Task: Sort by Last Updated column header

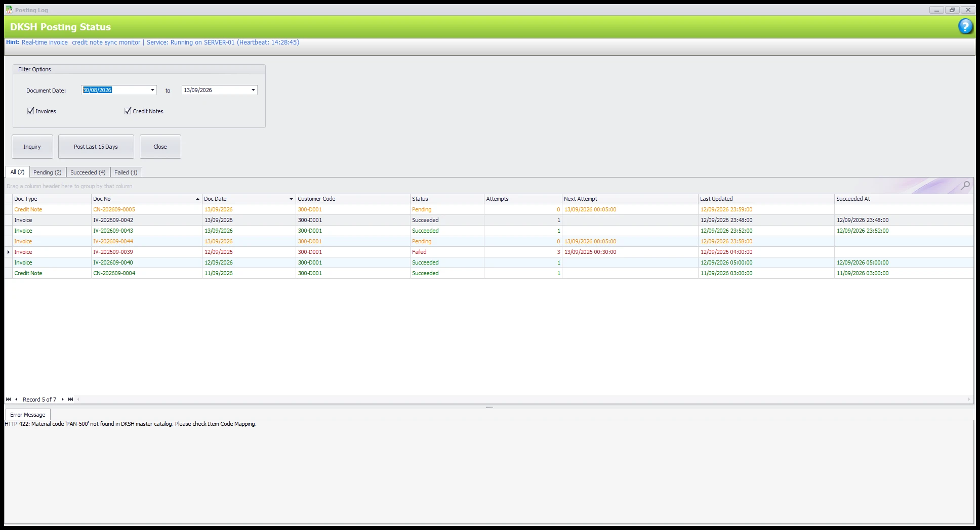Action: (x=766, y=199)
